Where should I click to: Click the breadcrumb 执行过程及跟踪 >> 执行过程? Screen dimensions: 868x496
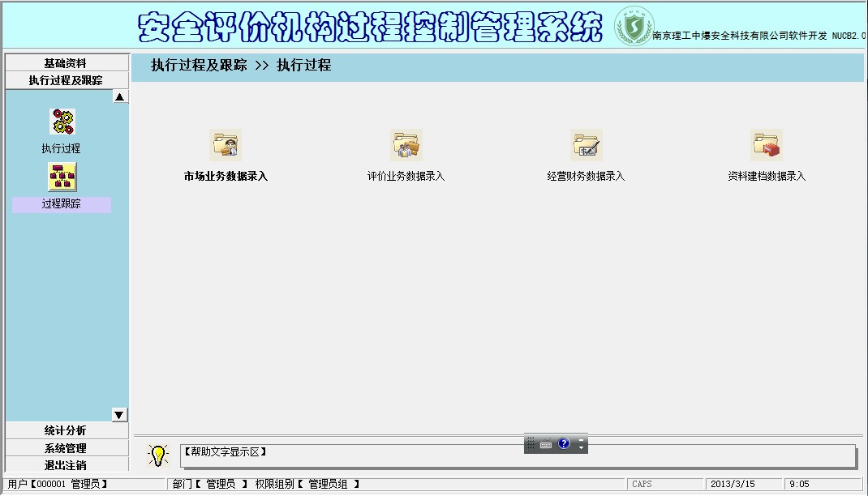(241, 66)
